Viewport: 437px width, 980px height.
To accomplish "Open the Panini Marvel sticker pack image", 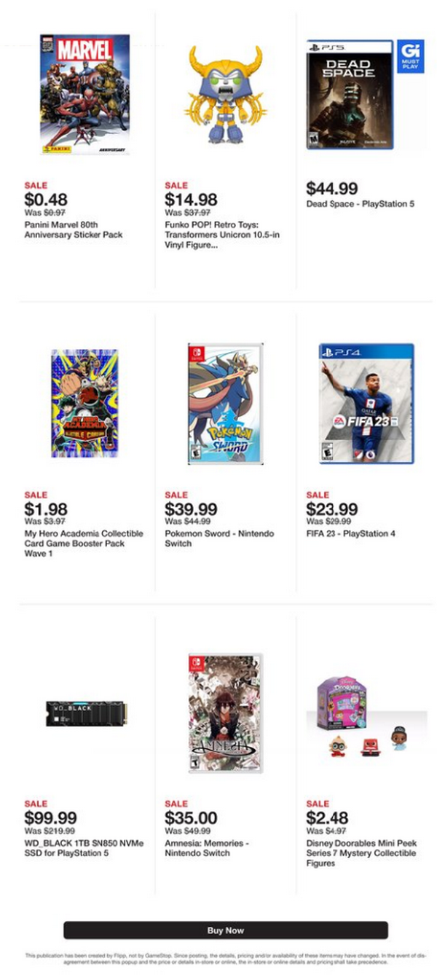I will pyautogui.click(x=84, y=94).
